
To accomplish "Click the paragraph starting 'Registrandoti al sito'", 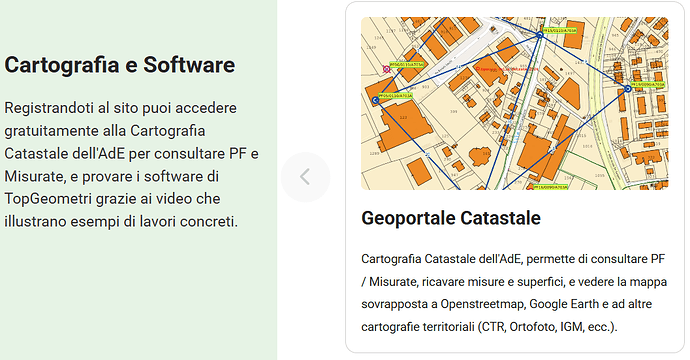I will point(132,165).
